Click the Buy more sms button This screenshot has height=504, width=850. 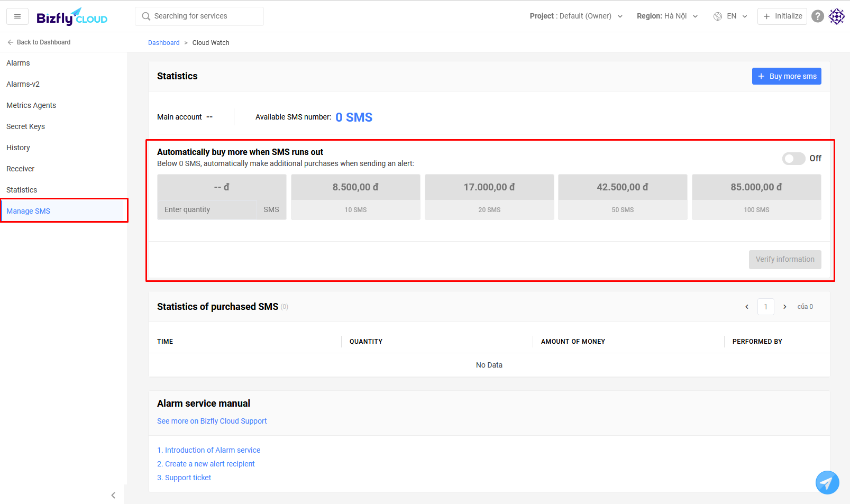pyautogui.click(x=787, y=76)
